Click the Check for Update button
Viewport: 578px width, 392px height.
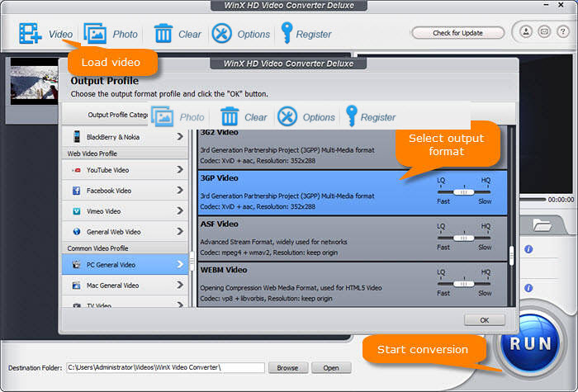tap(457, 33)
